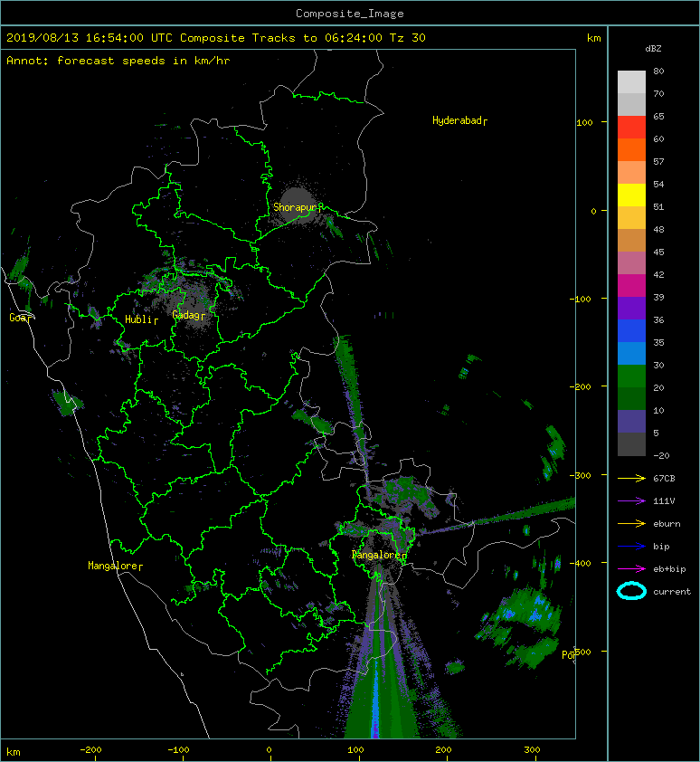Click the yellow eburn arrow legend icon

click(x=631, y=523)
